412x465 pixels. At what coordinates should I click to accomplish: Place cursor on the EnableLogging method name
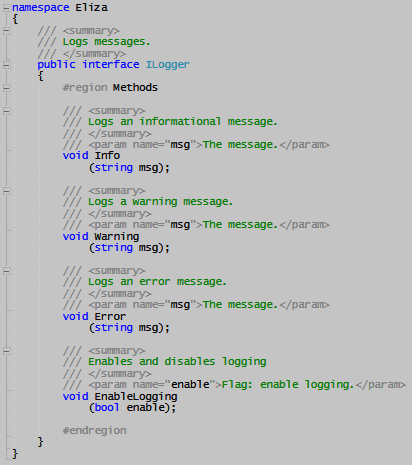[x=136, y=397]
